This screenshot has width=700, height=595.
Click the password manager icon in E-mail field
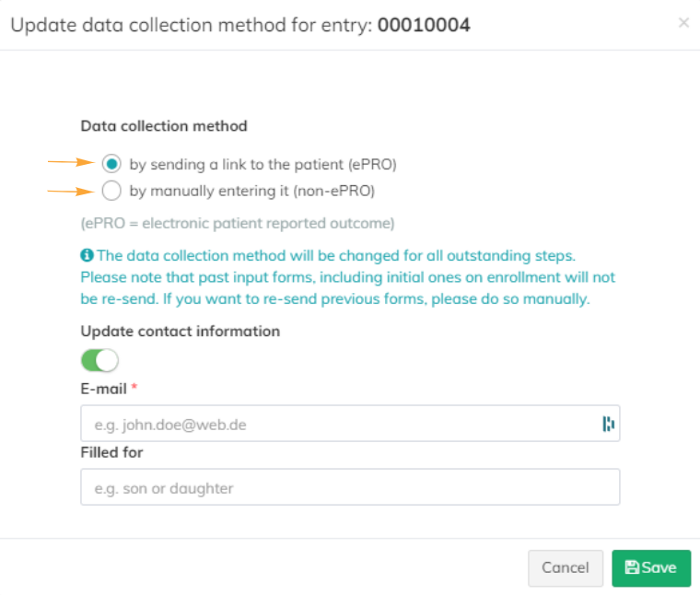tap(608, 424)
